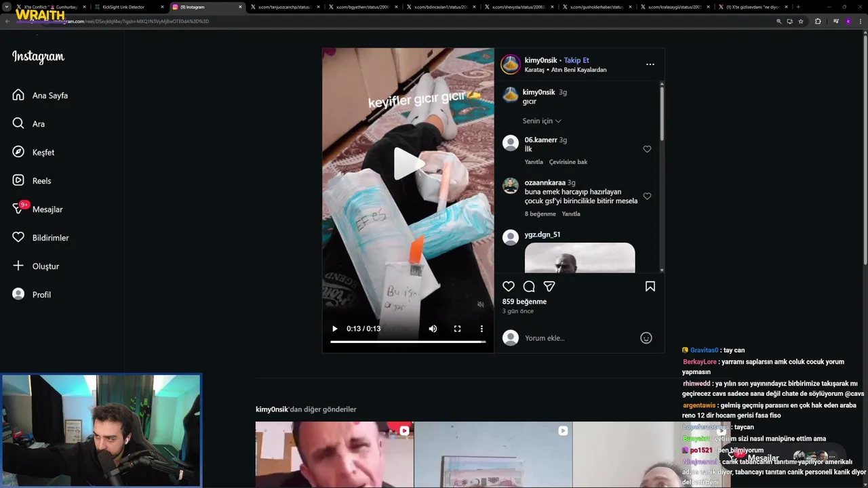Open the audio link Atın Beni Kayalardan
Image resolution: width=868 pixels, height=488 pixels.
point(578,70)
